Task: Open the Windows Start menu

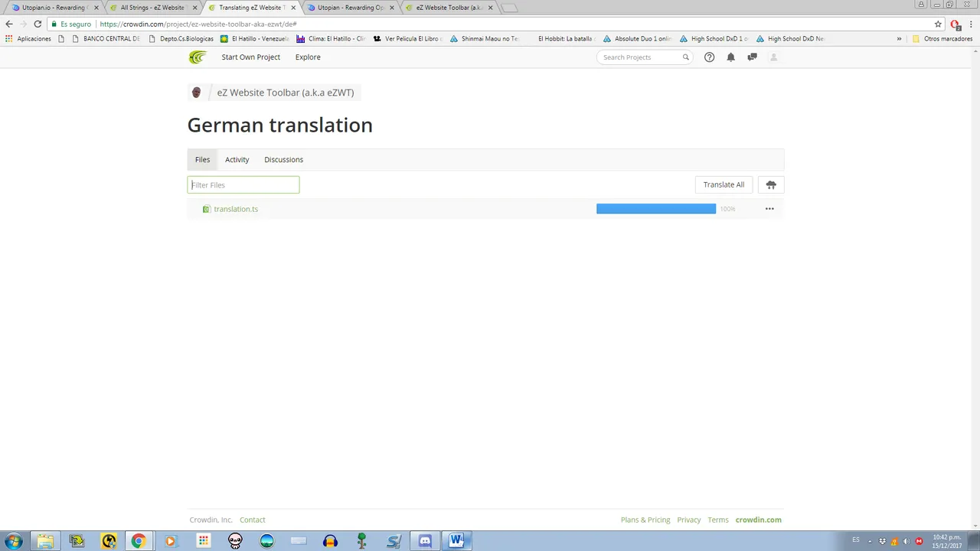Action: (13, 541)
